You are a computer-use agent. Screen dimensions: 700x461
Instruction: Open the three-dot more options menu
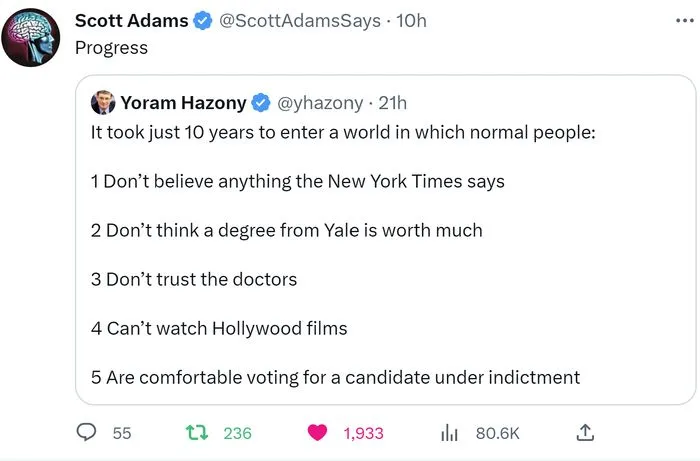pos(682,20)
